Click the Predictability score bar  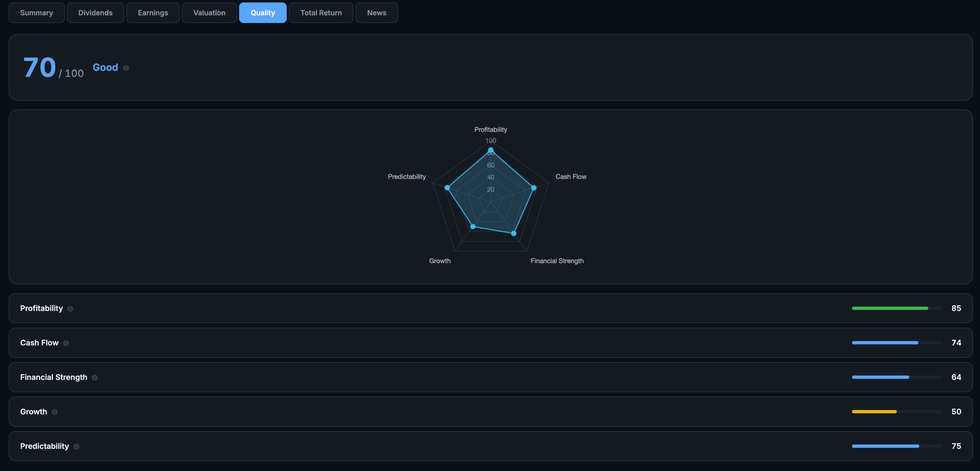coord(897,446)
